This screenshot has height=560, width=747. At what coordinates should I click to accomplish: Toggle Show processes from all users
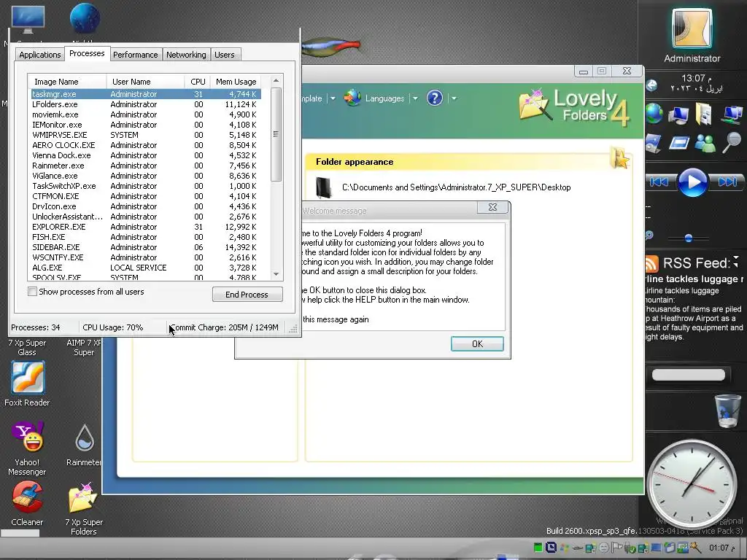tap(32, 292)
